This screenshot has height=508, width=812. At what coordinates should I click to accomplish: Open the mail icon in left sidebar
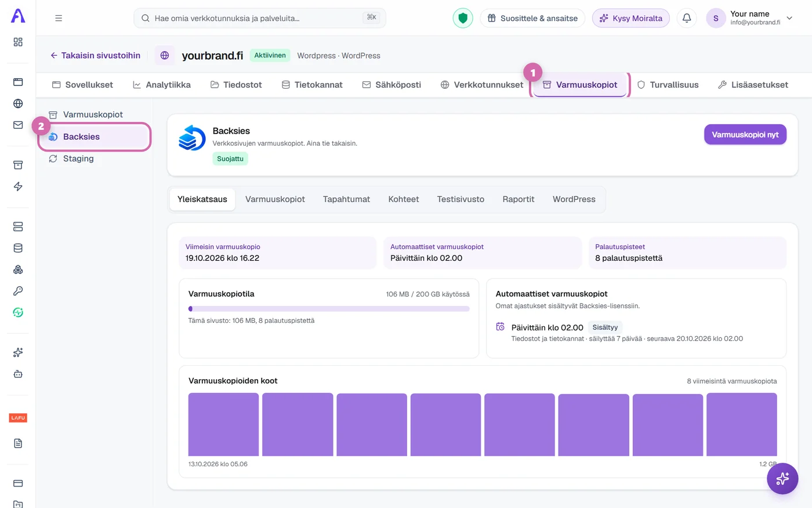18,125
